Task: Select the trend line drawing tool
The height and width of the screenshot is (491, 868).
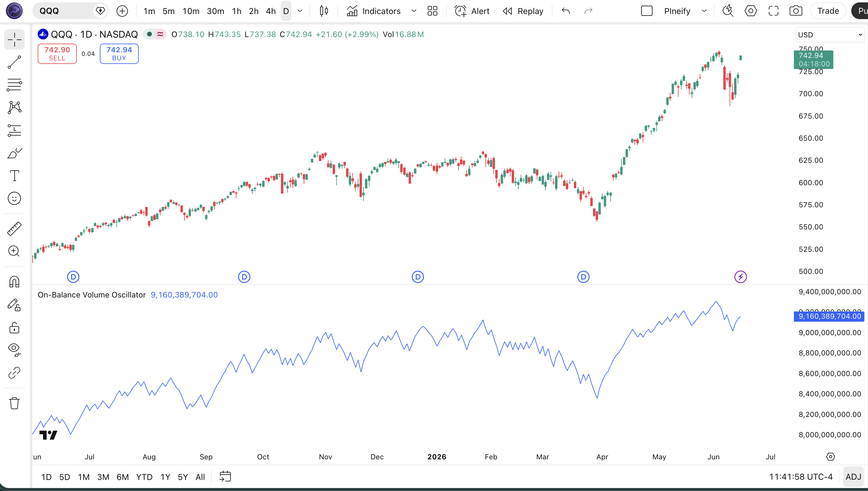Action: [14, 62]
